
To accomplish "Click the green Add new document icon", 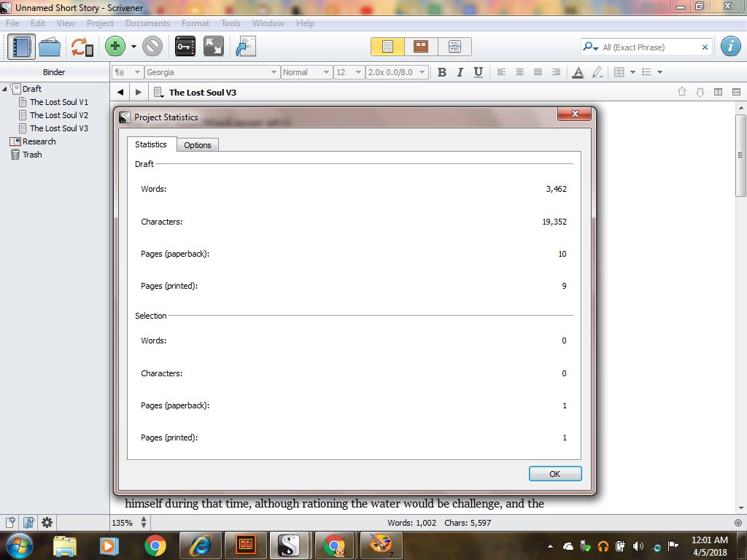I will point(115,46).
